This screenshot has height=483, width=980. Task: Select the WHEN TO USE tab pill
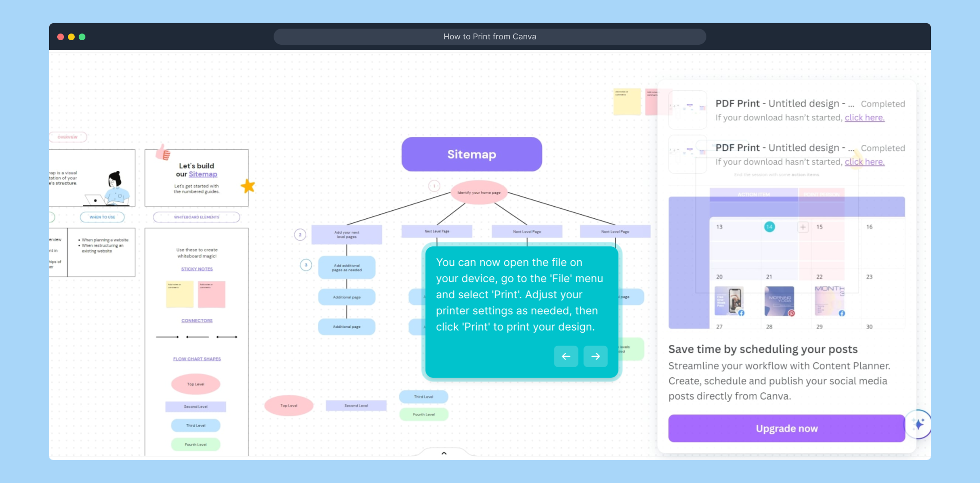pos(102,217)
